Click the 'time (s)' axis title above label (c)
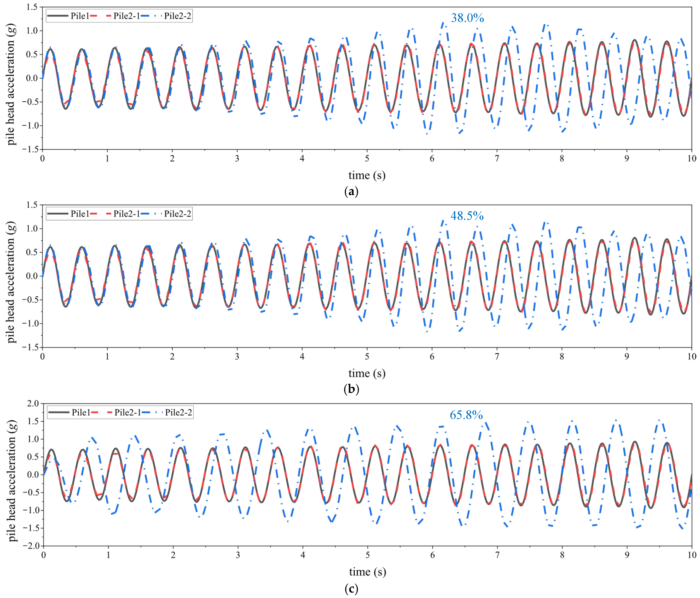 367,572
